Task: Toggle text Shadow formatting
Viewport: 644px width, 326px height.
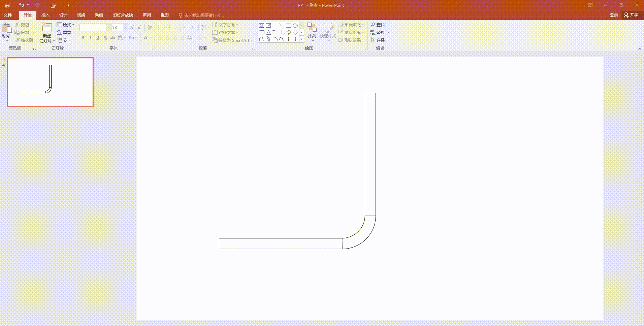Action: coord(105,38)
